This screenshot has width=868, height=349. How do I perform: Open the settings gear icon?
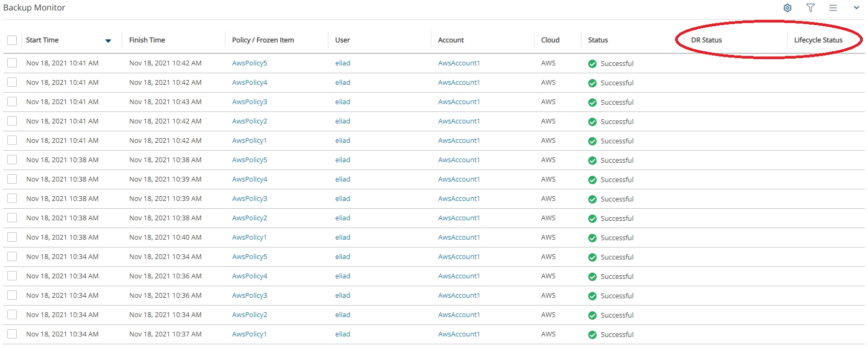(x=787, y=8)
